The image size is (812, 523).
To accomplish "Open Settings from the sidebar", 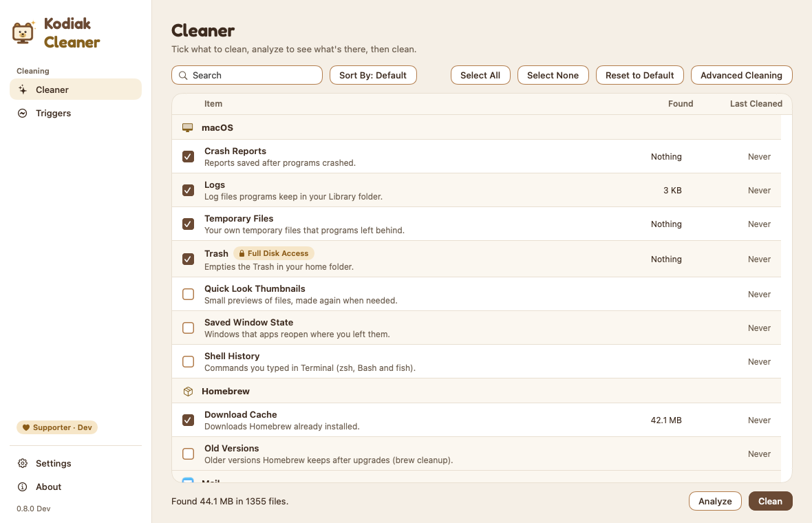I will tap(76, 463).
